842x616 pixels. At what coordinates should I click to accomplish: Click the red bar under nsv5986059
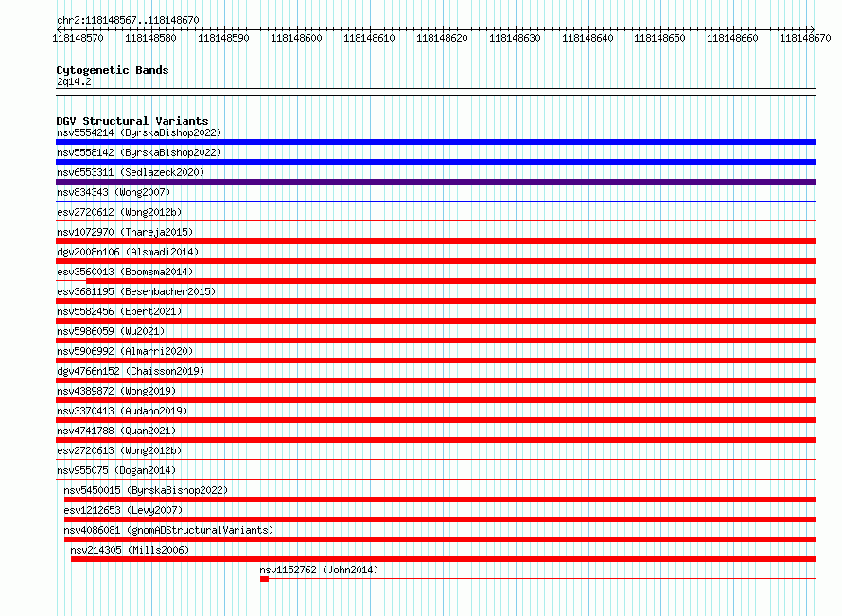point(435,341)
